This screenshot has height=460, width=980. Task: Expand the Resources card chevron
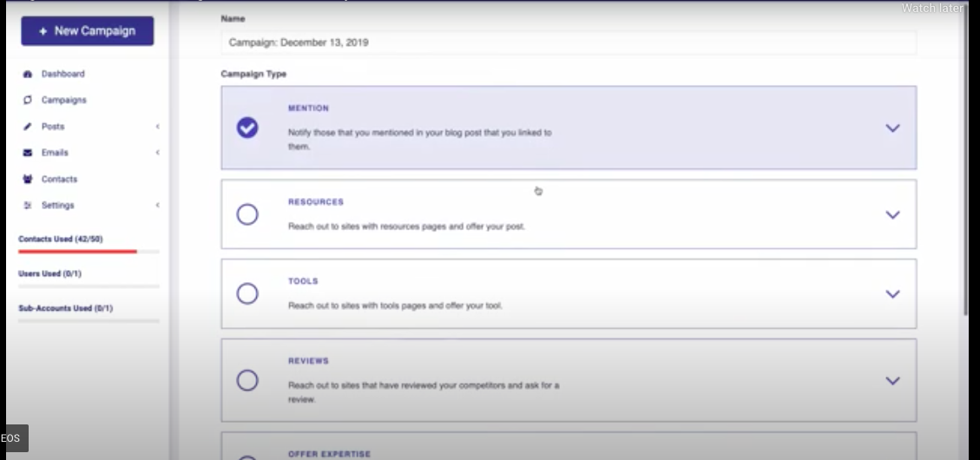(x=892, y=214)
